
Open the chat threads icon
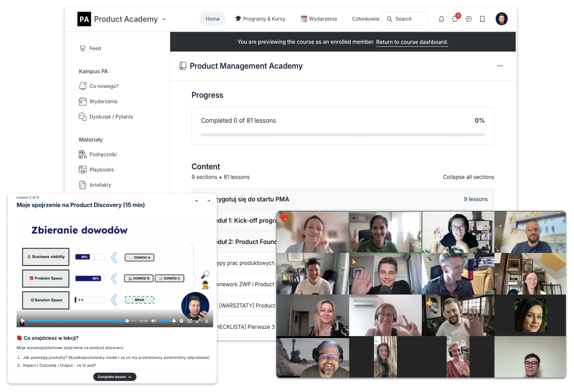tap(469, 19)
